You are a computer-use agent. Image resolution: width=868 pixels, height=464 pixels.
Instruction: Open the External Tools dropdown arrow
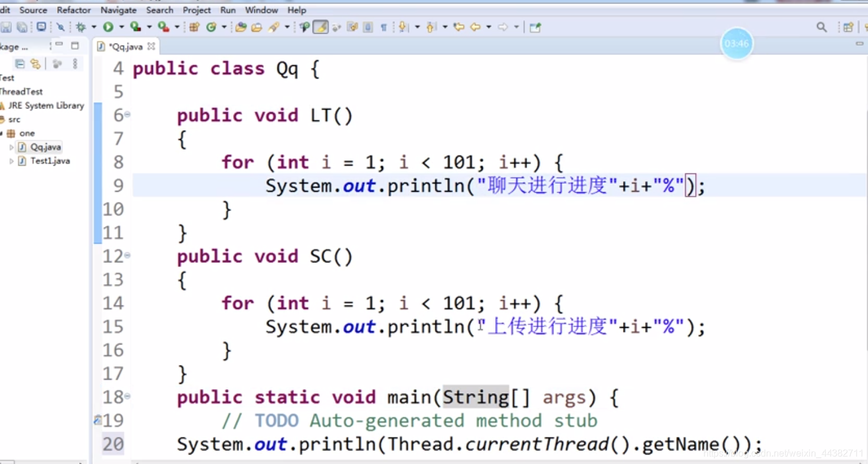[176, 27]
